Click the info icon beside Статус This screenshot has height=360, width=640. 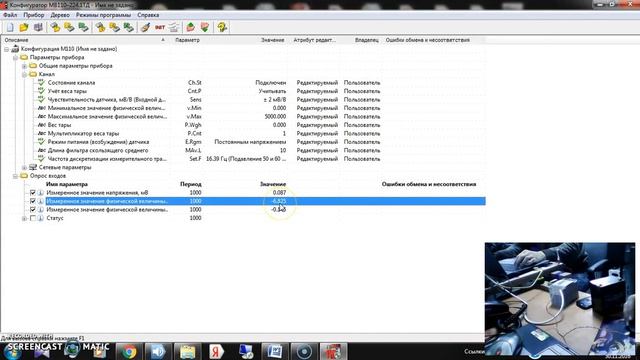41,218
